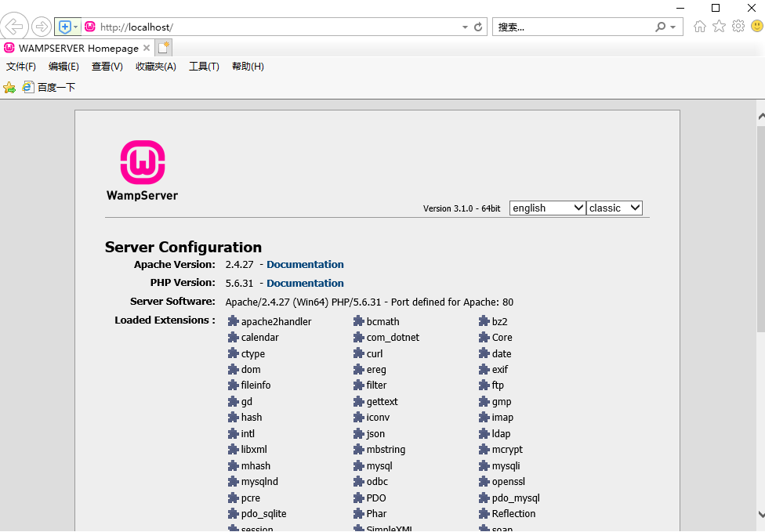The height and width of the screenshot is (532, 765).
Task: Maximize the browser window
Action: pos(716,8)
